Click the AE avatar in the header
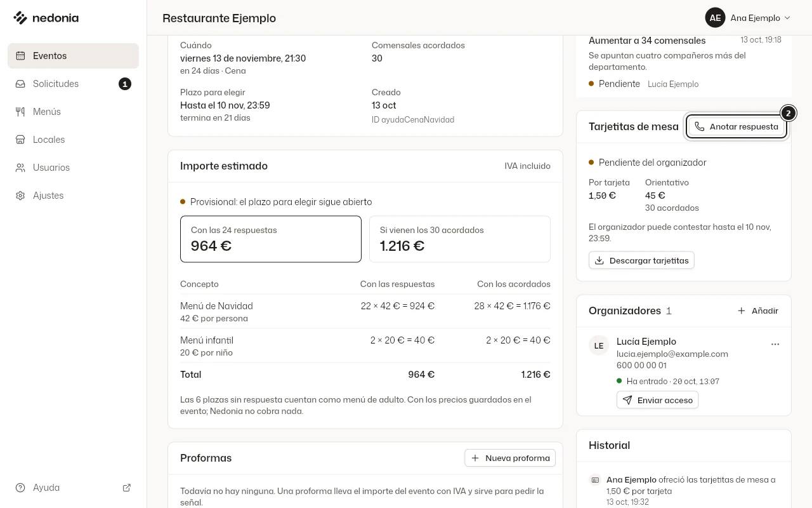 715,18
